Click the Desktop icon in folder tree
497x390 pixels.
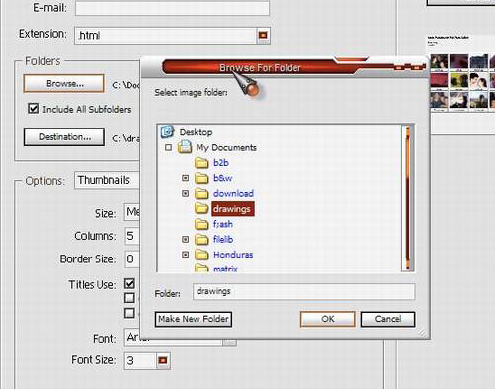tap(167, 132)
